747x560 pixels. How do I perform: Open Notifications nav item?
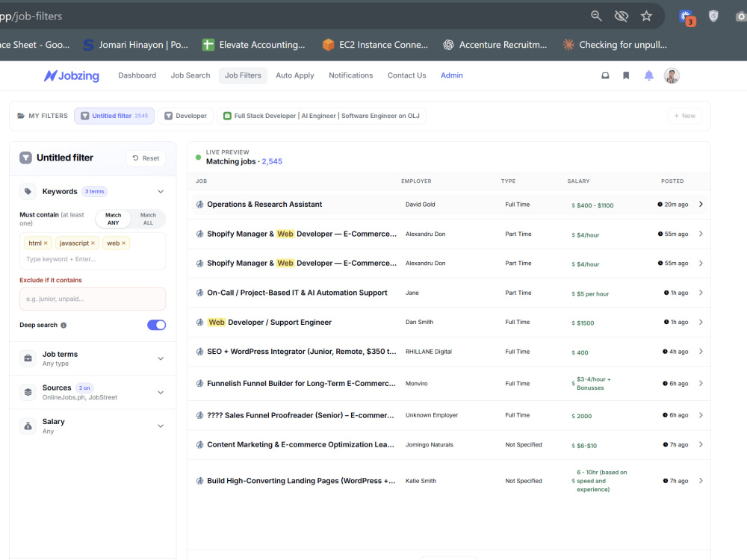pos(350,75)
